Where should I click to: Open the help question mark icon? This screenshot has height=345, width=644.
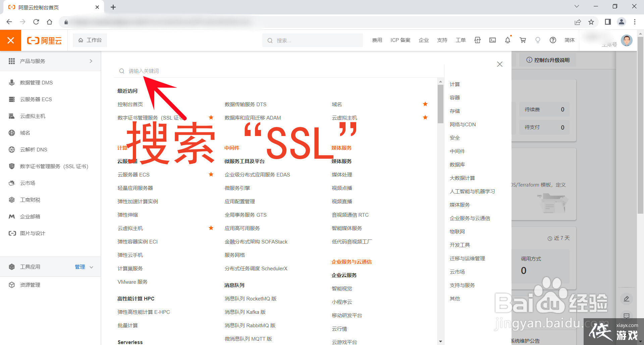(553, 40)
